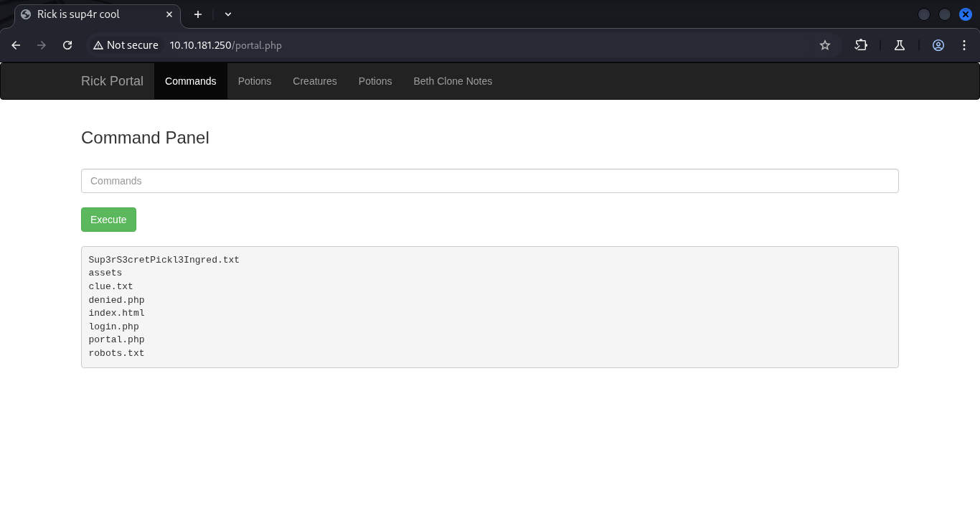
Task: Bookmark this page with the star icon
Action: (825, 45)
